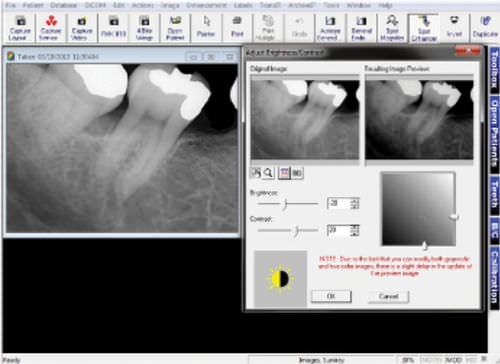Click the gradient square's bottom-edge handle

[425, 246]
